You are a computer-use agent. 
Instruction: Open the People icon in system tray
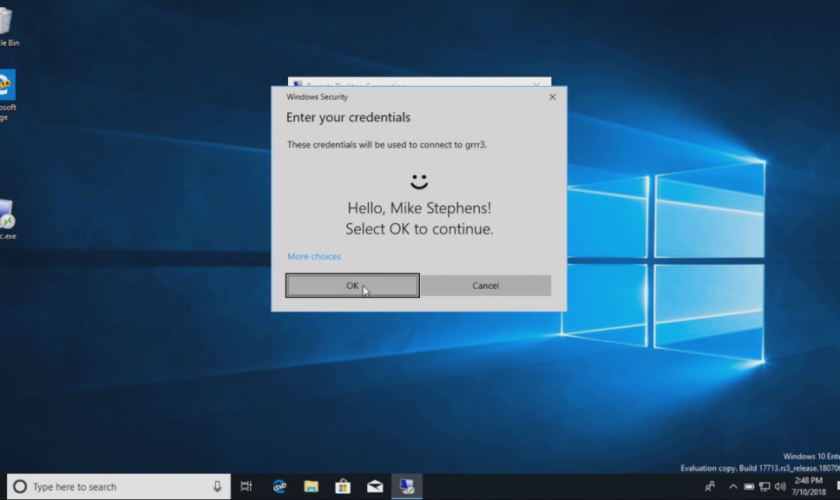710,487
